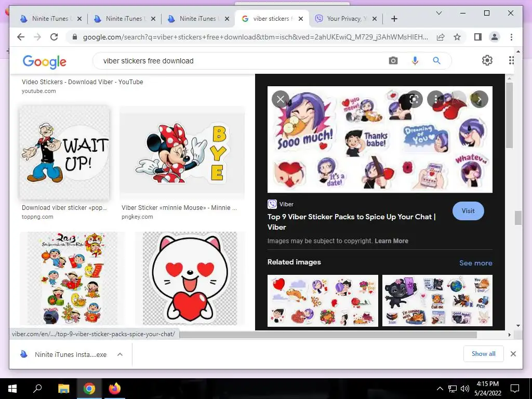Open preview image more options dots
The height and width of the screenshot is (399, 532).
pyautogui.click(x=436, y=99)
